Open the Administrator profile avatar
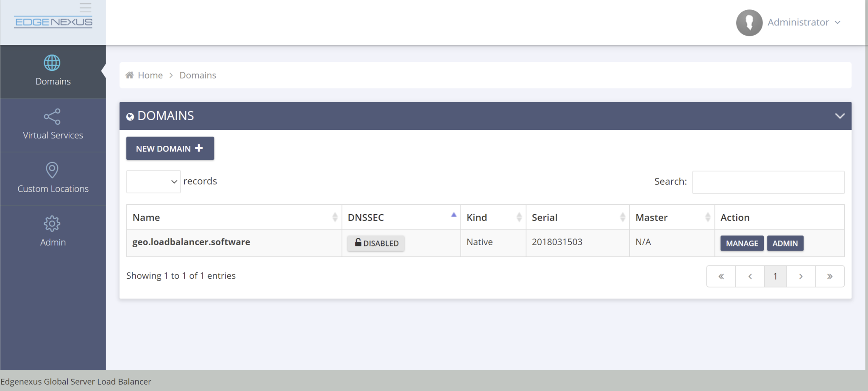Screen dimensions: 868x391 tap(748, 22)
